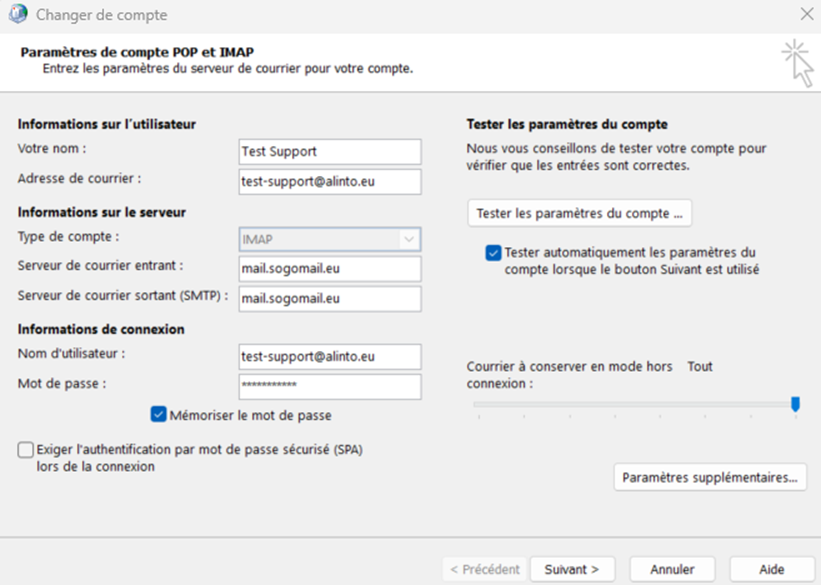Image resolution: width=821 pixels, height=585 pixels.
Task: Click the cursor sparkle wizard icon
Action: tap(797, 62)
